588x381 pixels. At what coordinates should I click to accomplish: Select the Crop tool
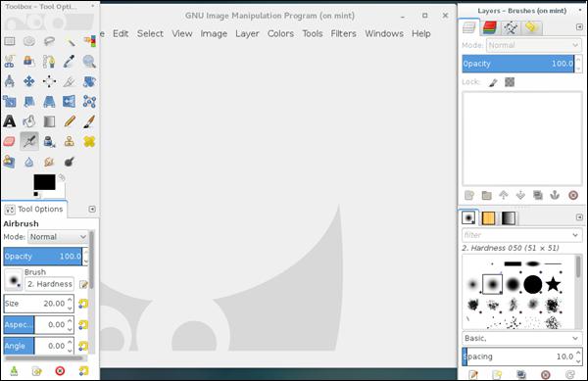(70, 81)
